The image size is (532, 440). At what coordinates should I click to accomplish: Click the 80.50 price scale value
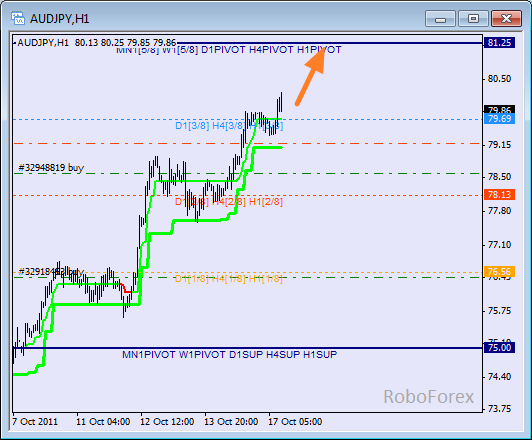499,79
